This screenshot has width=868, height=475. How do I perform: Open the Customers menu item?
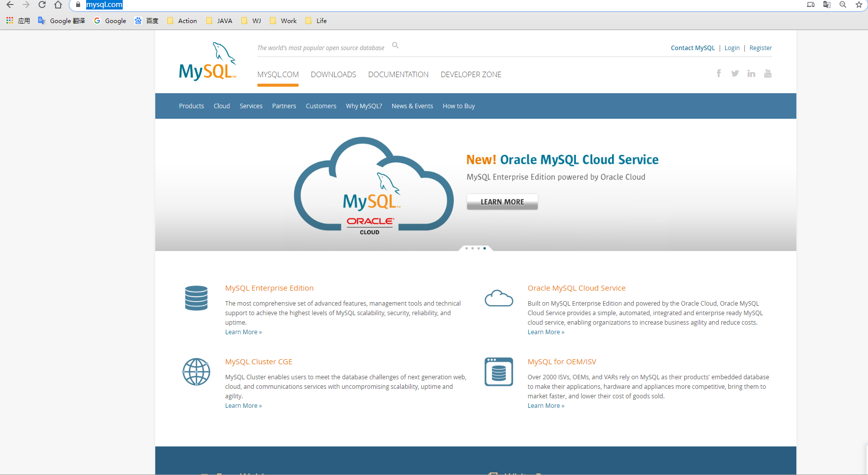[x=321, y=106]
